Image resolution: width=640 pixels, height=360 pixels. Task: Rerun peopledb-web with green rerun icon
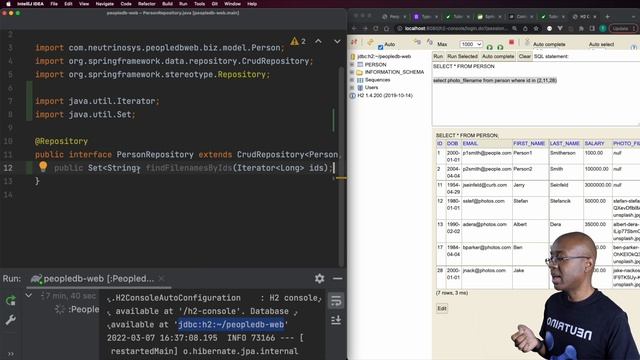[11, 301]
